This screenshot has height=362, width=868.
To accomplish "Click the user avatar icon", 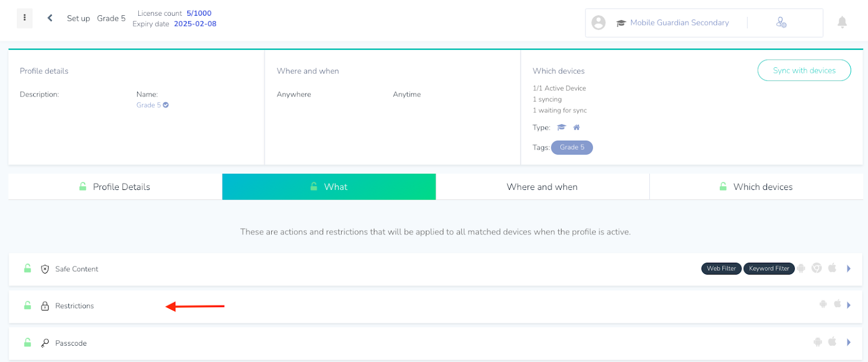I will point(598,22).
